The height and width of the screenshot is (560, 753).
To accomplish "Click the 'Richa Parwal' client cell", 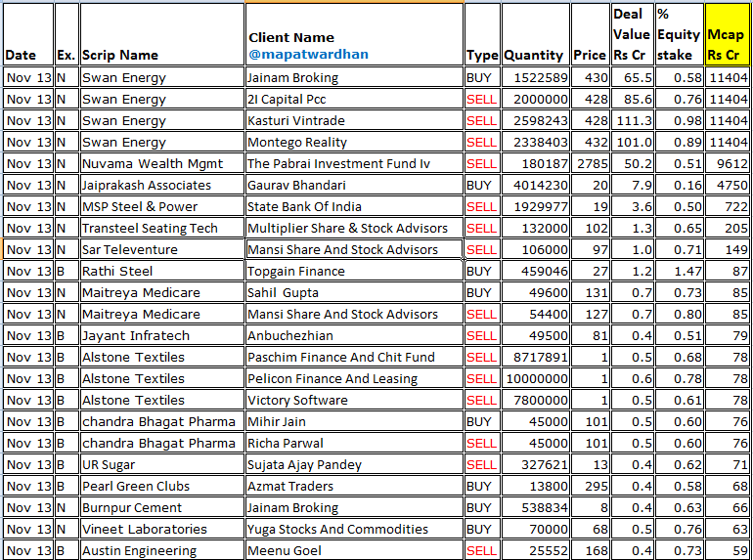I will [354, 444].
